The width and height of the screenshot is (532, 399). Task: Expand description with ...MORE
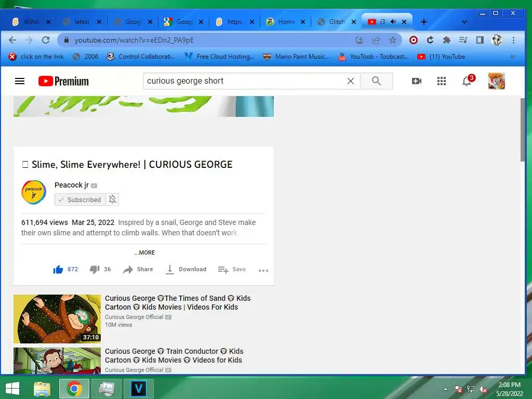[x=144, y=252]
